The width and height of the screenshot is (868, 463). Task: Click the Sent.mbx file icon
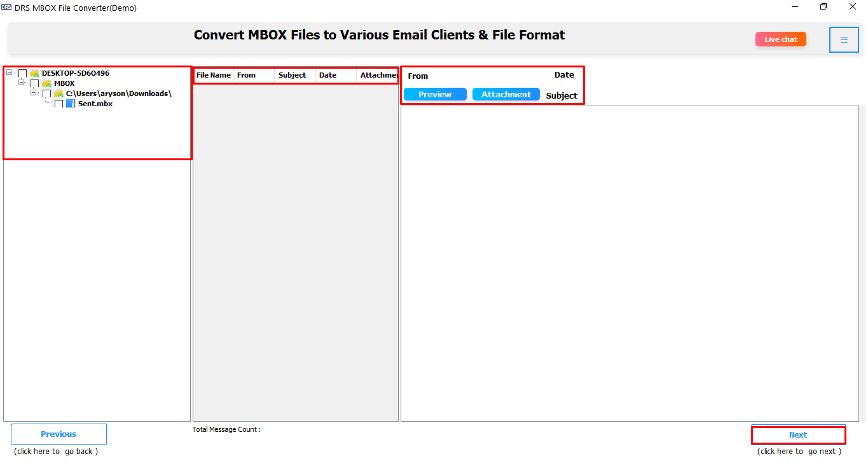point(71,104)
